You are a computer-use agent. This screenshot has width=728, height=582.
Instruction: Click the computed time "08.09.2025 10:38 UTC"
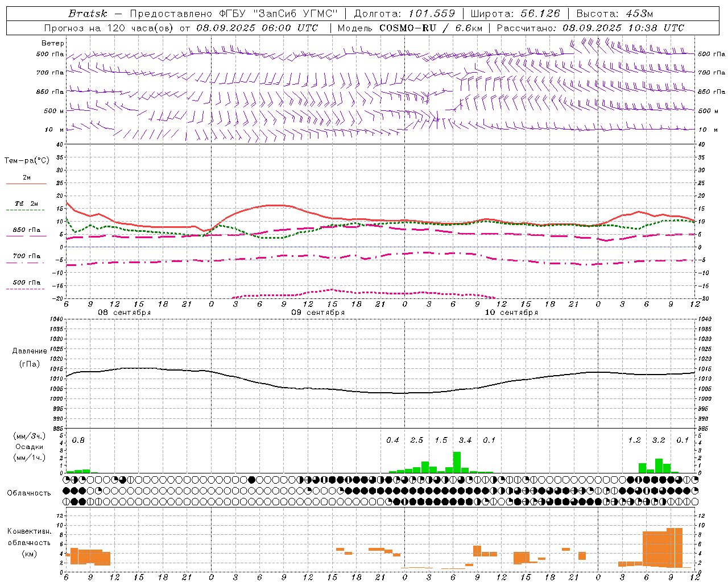(x=623, y=28)
